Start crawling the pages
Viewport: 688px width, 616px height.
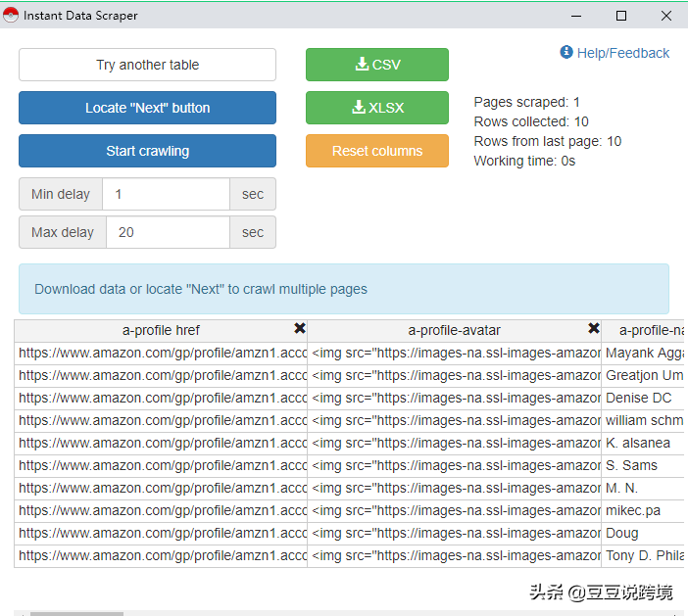point(147,151)
